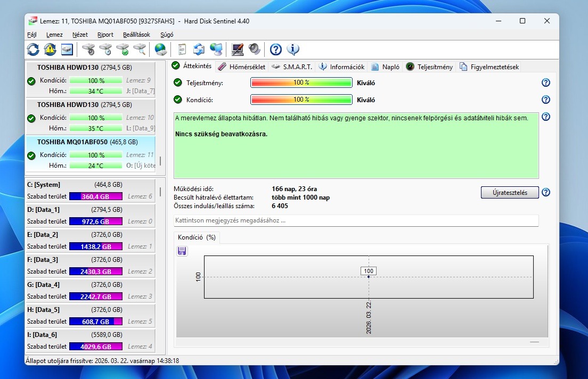588x379 pixels.
Task: Click the disk list scrollbar thumb
Action: coord(160,161)
